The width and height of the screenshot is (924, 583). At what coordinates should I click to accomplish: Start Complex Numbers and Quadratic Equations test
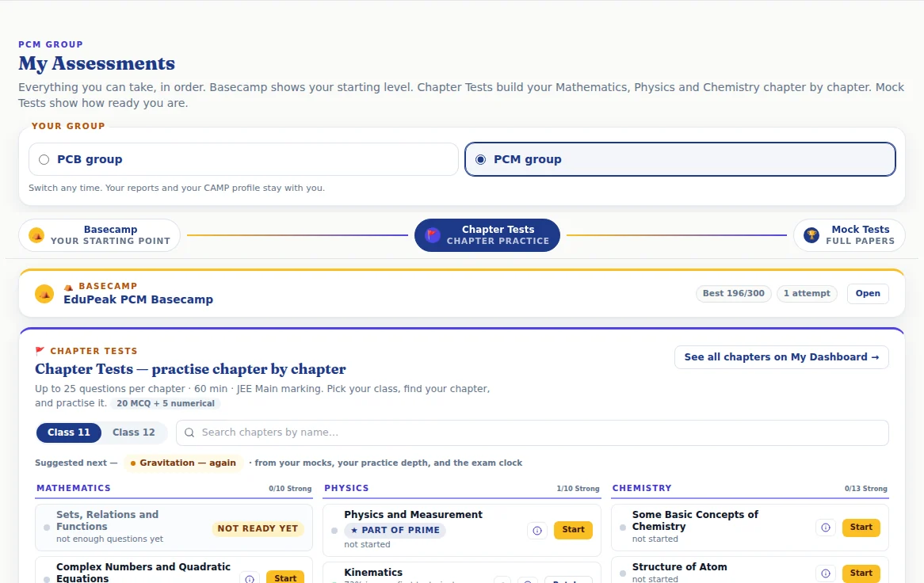point(285,577)
